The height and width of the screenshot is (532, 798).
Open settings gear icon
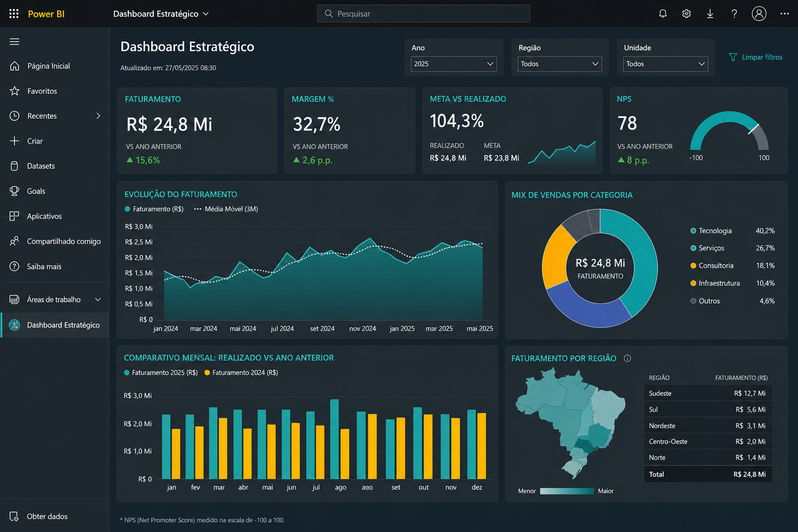coord(686,14)
